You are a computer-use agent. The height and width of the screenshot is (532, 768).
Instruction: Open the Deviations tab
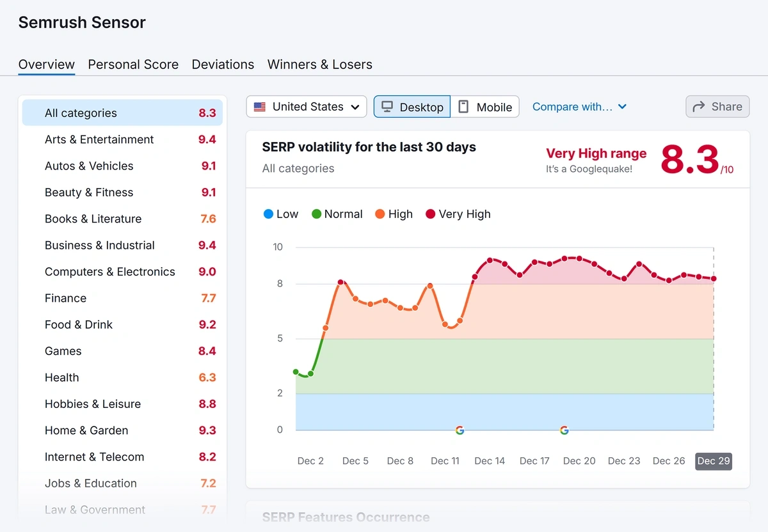coord(223,65)
